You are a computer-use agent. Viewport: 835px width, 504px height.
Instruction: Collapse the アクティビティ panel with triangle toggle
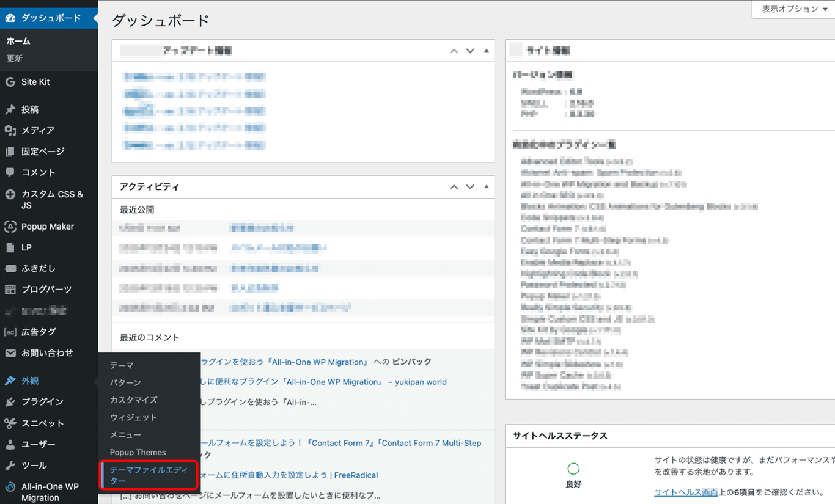click(487, 186)
